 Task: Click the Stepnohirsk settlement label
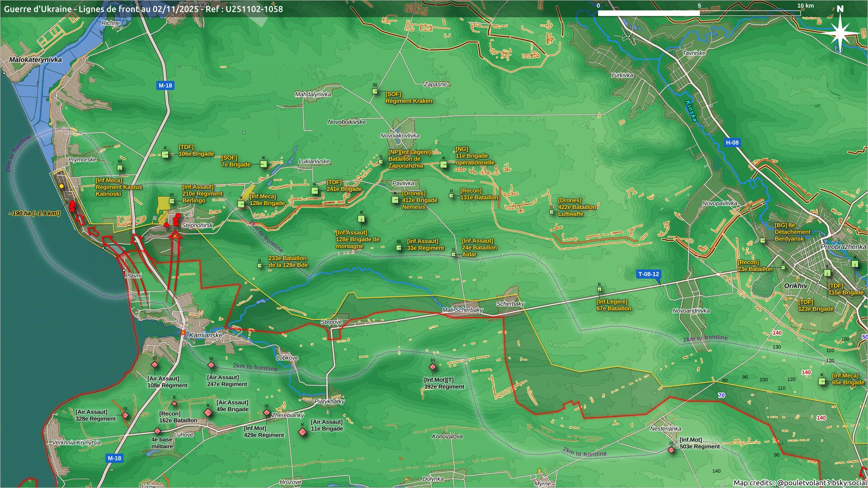click(197, 225)
